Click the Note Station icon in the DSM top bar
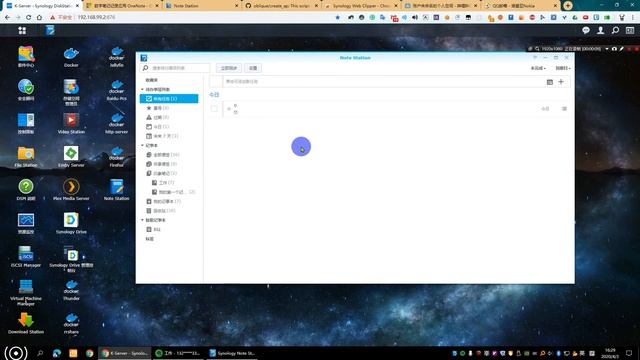Screen dimensions: 640x360 click(x=50, y=30)
